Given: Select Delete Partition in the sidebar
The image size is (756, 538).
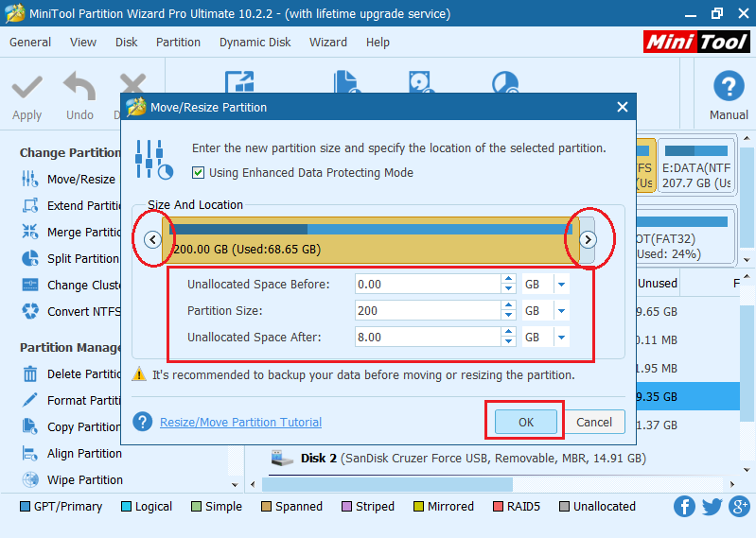Looking at the screenshot, I should (x=69, y=374).
